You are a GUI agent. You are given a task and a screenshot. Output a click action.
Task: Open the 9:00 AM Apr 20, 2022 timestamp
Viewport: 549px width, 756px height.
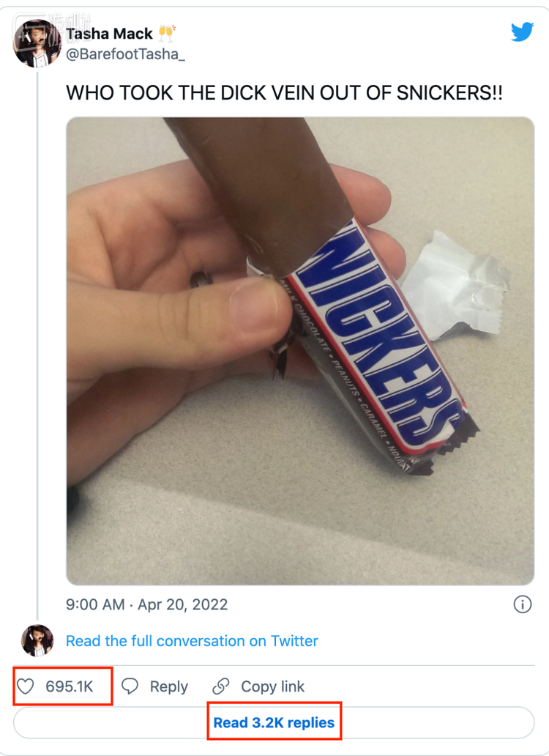coord(146,604)
